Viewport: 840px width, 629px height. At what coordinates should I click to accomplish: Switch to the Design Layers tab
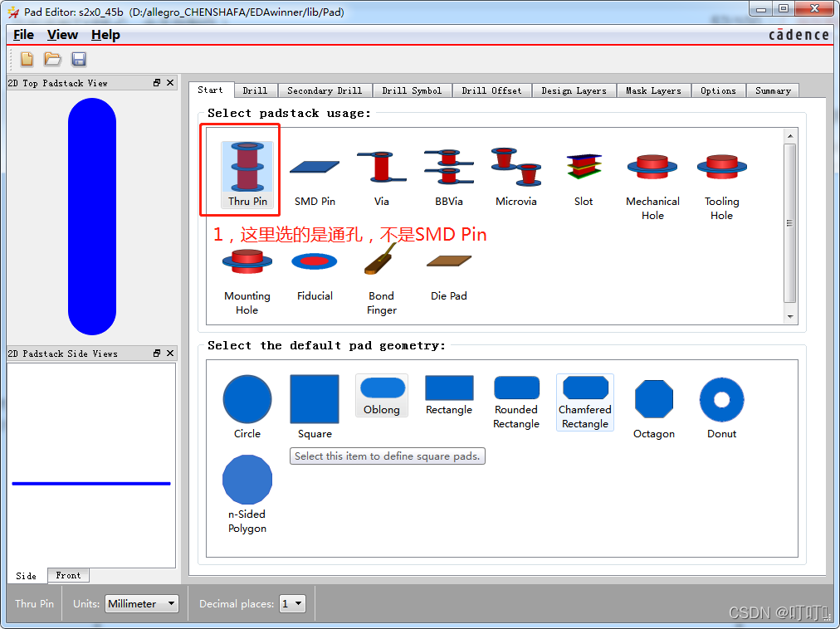point(574,90)
